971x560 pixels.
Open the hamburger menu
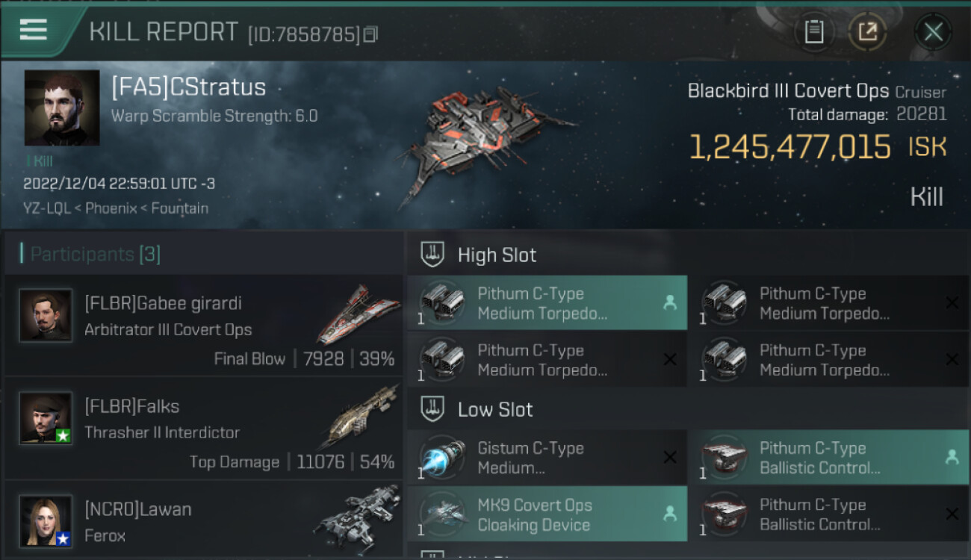[34, 30]
